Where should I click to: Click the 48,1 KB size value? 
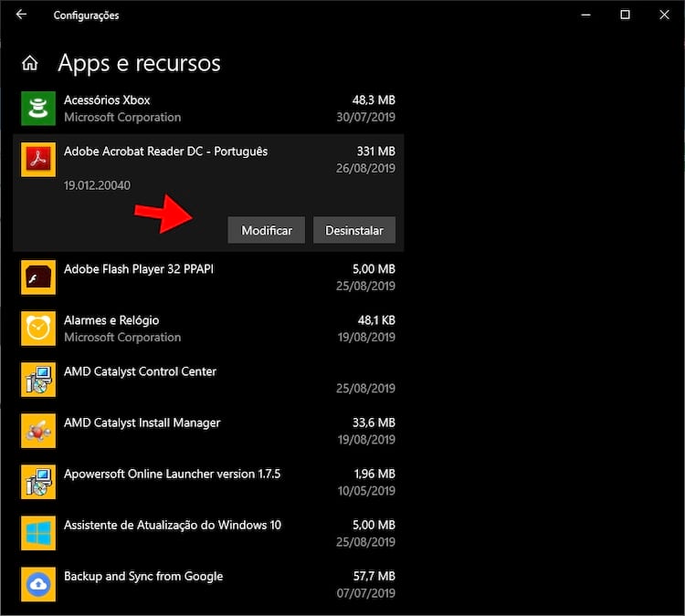pyautogui.click(x=376, y=320)
